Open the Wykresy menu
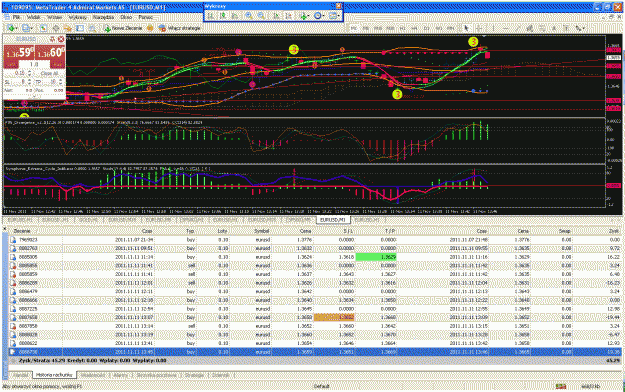 click(77, 17)
